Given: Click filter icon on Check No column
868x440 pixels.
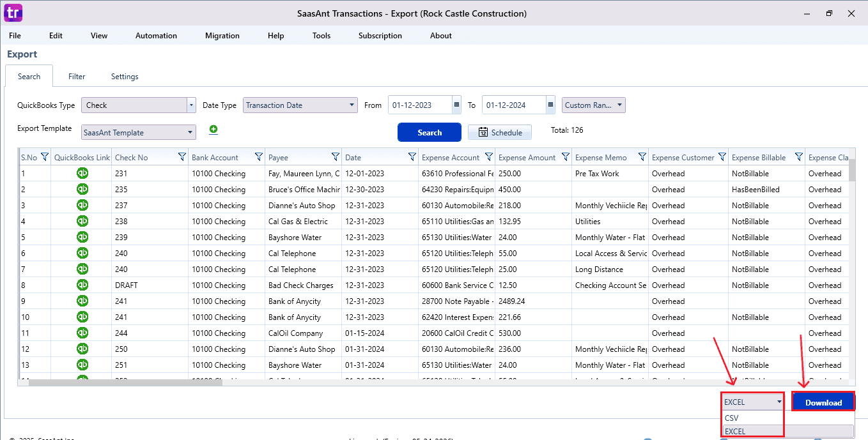Looking at the screenshot, I should click(x=182, y=157).
